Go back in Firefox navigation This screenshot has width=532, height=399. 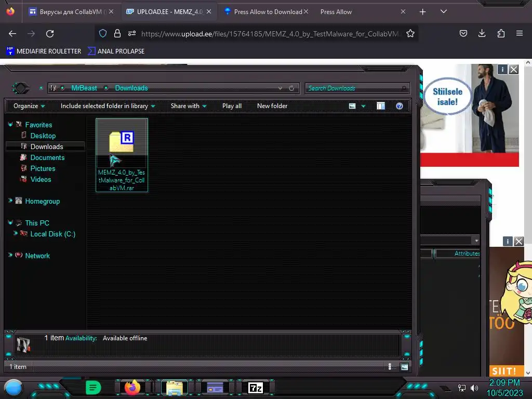[x=12, y=34]
